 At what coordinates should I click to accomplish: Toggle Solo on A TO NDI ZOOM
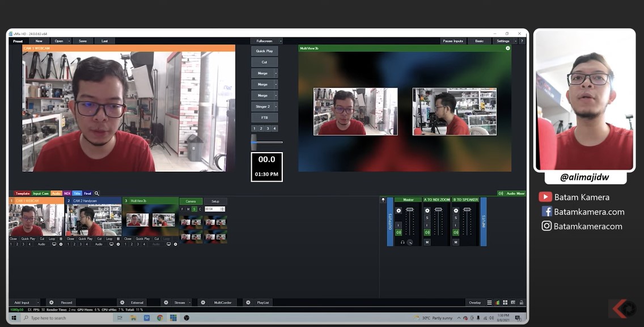tap(427, 218)
